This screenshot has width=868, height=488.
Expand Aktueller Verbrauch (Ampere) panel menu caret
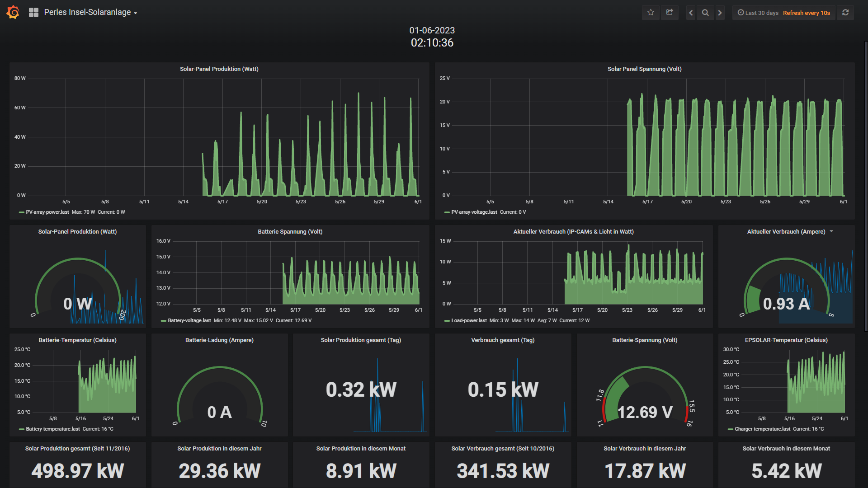click(831, 231)
